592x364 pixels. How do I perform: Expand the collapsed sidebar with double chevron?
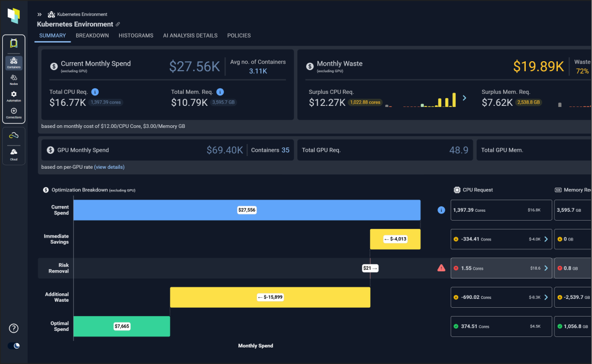tap(40, 14)
